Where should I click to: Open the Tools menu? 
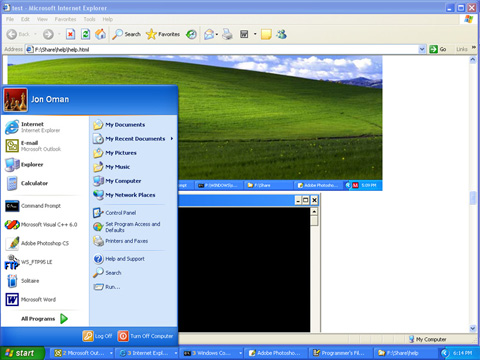[89, 19]
